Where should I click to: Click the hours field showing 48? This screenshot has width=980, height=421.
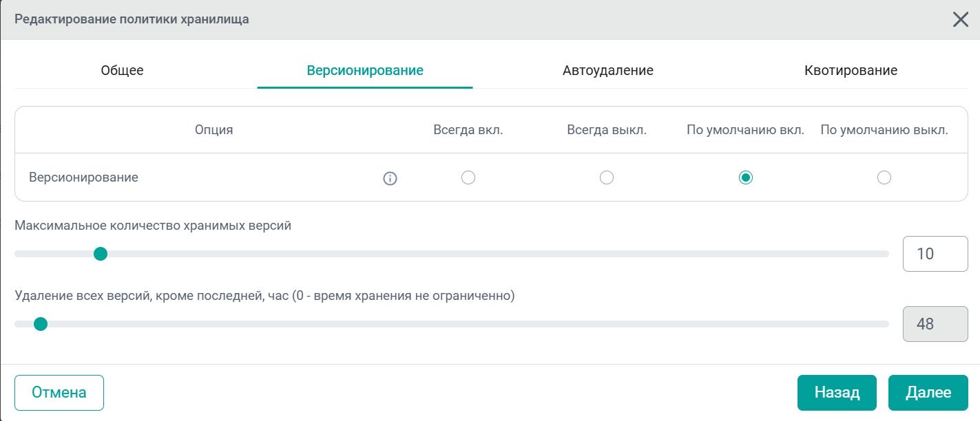pyautogui.click(x=935, y=323)
